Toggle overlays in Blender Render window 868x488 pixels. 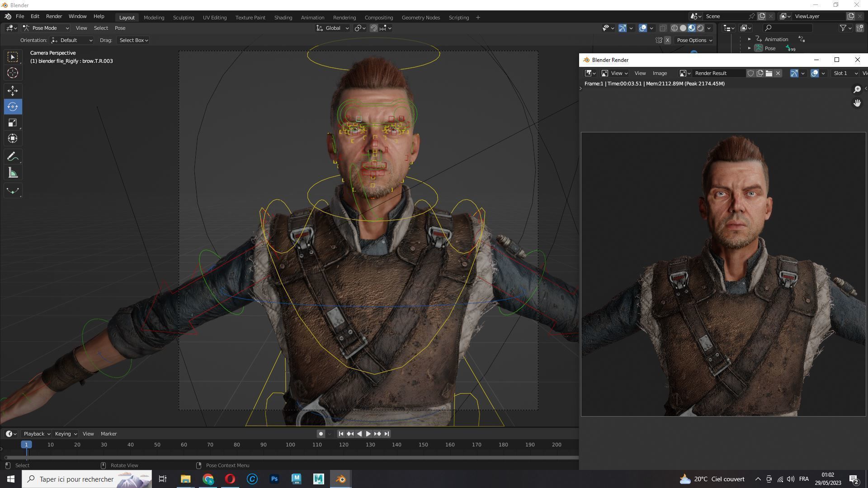coord(814,73)
